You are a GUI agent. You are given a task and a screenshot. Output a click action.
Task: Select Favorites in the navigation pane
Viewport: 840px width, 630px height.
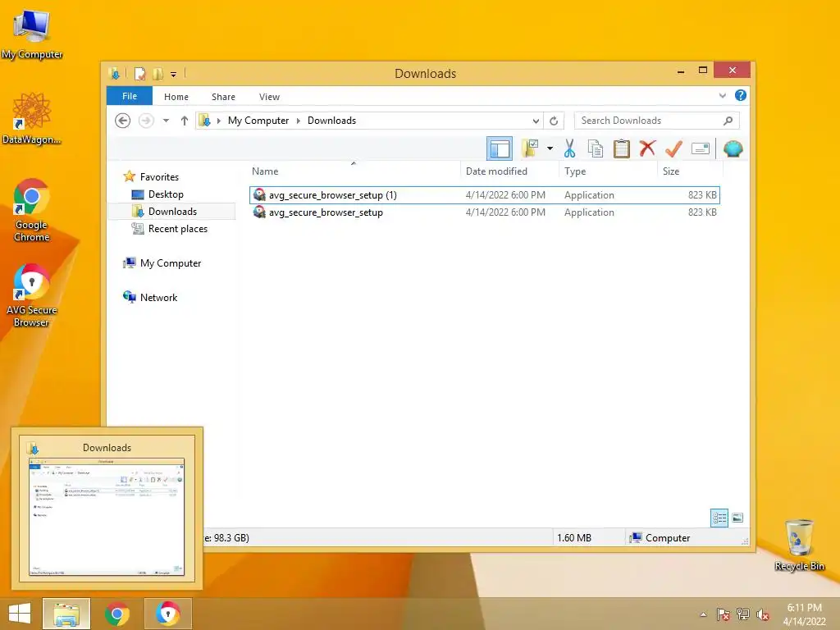[159, 177]
